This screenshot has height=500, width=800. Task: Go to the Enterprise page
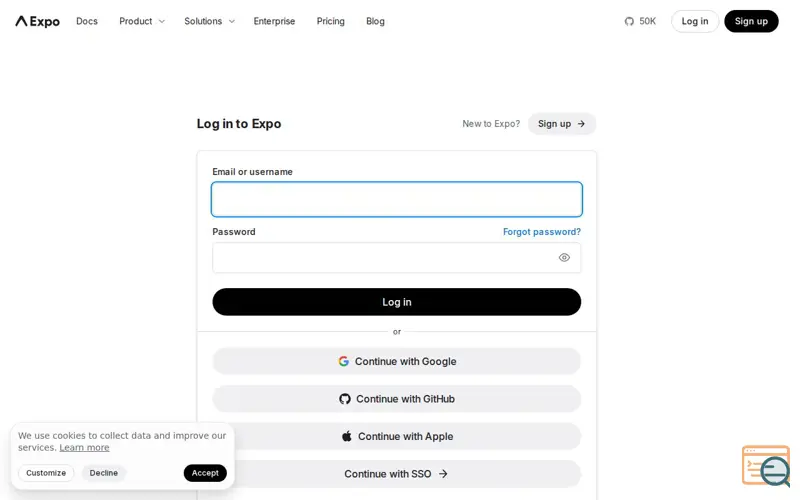coord(274,21)
